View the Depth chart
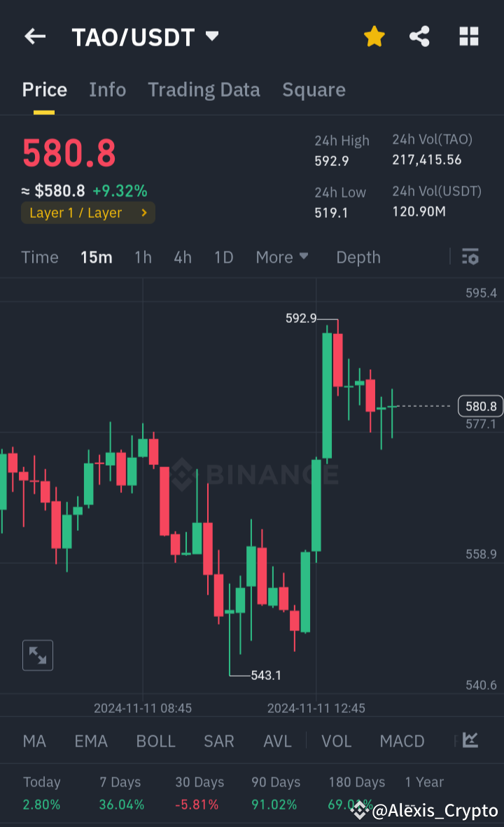This screenshot has width=504, height=827. tap(358, 257)
